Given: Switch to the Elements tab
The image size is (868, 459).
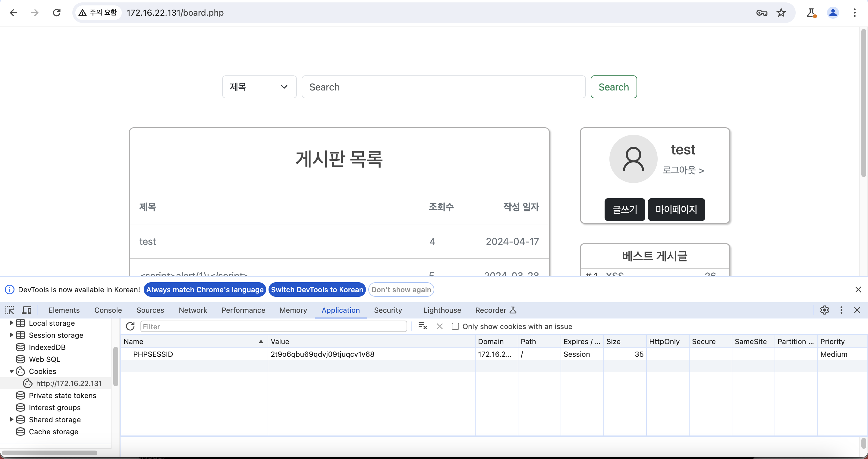Looking at the screenshot, I should (64, 310).
